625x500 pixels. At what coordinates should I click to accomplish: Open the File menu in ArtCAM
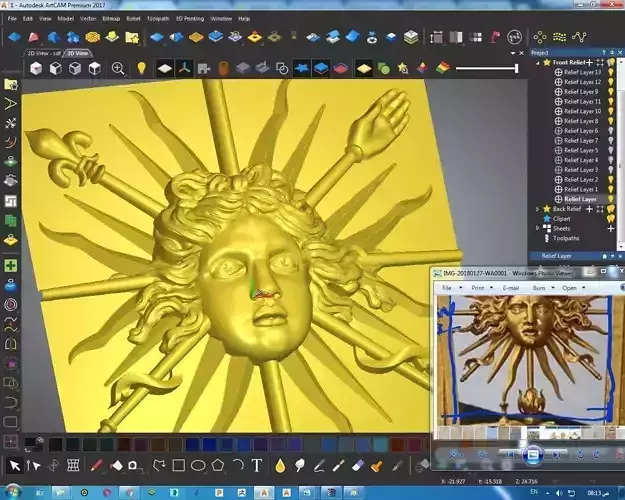pyautogui.click(x=12, y=18)
